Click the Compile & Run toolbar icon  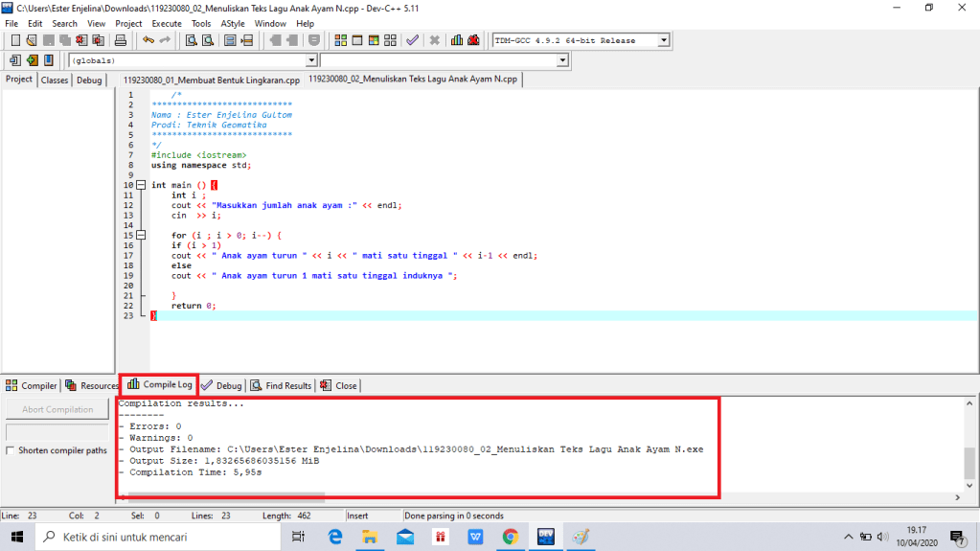click(374, 40)
